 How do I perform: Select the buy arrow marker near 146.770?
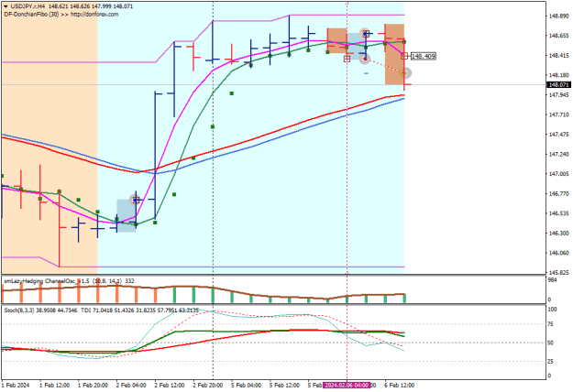coord(135,200)
